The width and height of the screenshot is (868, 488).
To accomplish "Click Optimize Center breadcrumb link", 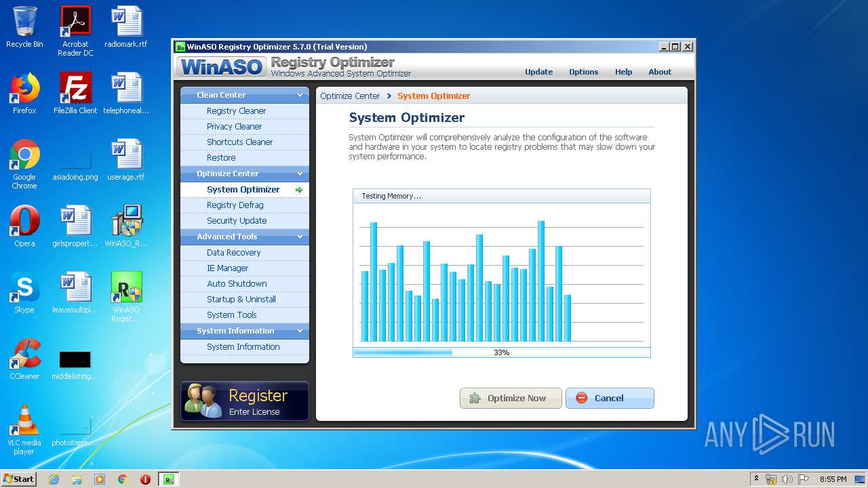I will (350, 96).
